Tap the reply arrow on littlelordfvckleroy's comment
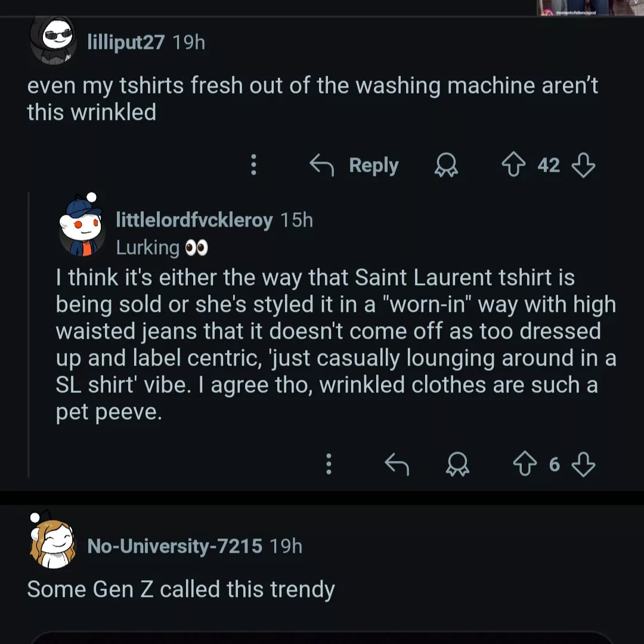Image resolution: width=644 pixels, height=644 pixels. click(397, 464)
